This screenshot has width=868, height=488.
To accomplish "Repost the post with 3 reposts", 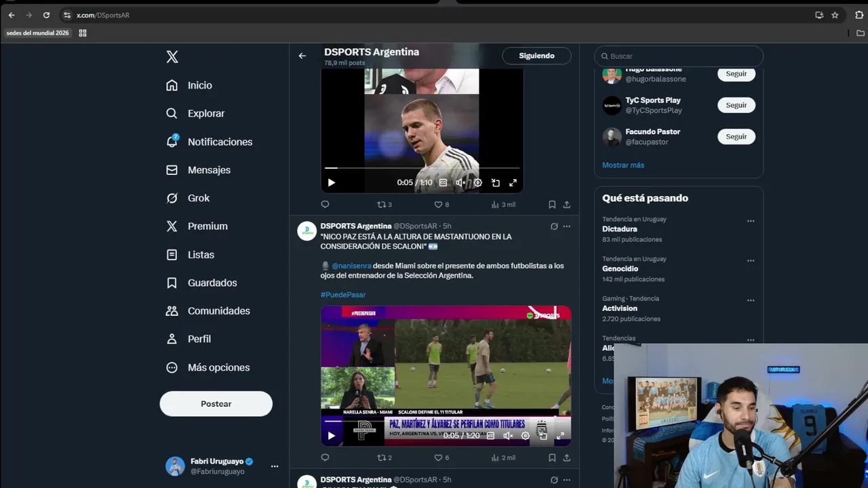I will point(384,204).
